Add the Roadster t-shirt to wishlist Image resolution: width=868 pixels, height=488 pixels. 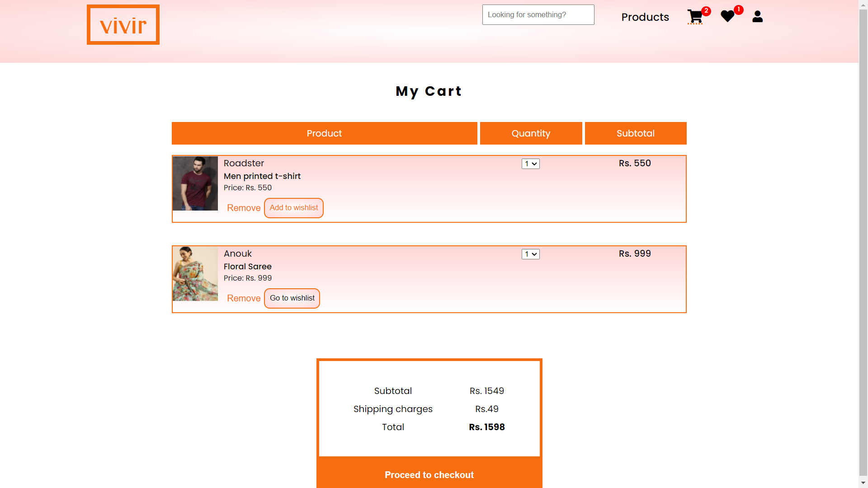(x=293, y=208)
